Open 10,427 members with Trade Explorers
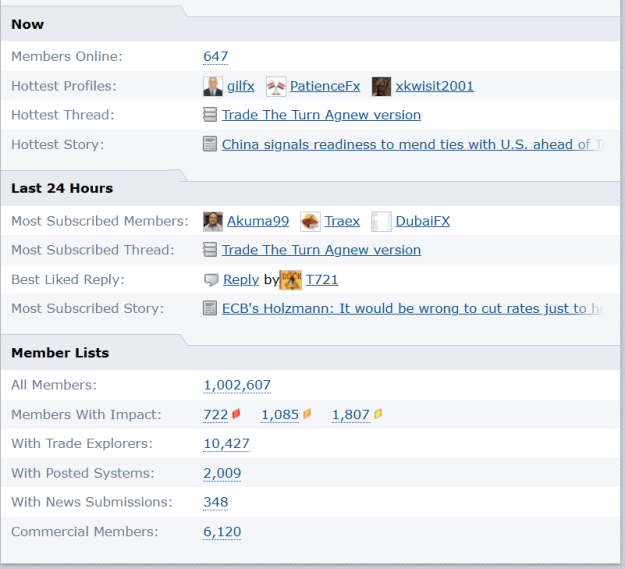 [226, 443]
